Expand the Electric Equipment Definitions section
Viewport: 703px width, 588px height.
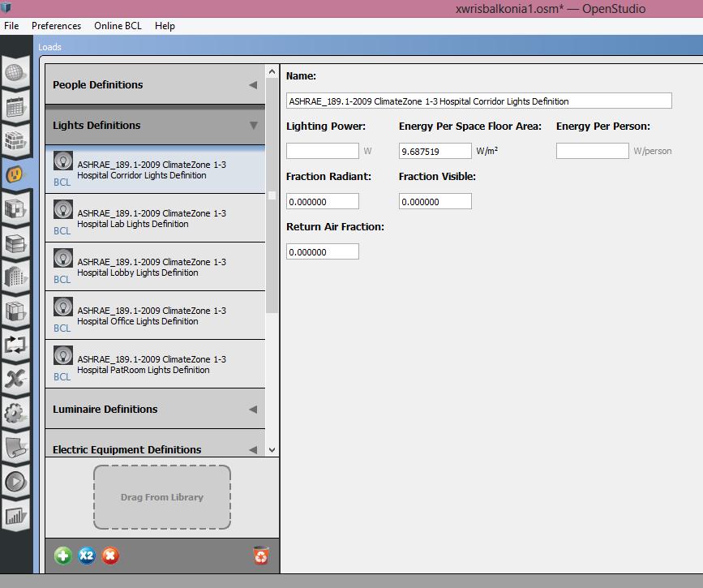tap(155, 444)
